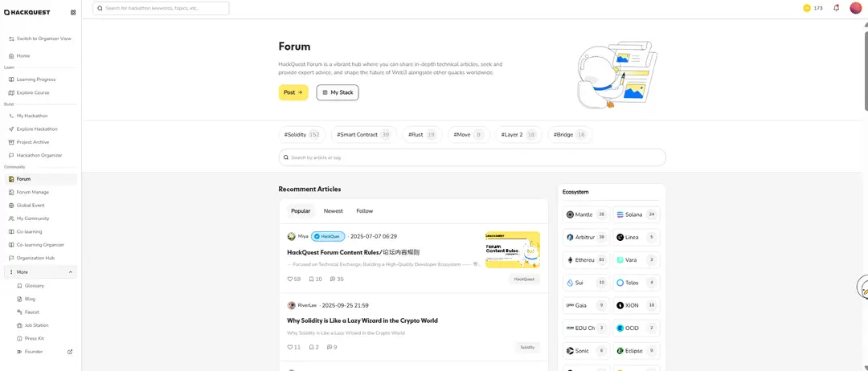This screenshot has height=371, width=868.
Task: Click the yellow Post button
Action: (293, 92)
